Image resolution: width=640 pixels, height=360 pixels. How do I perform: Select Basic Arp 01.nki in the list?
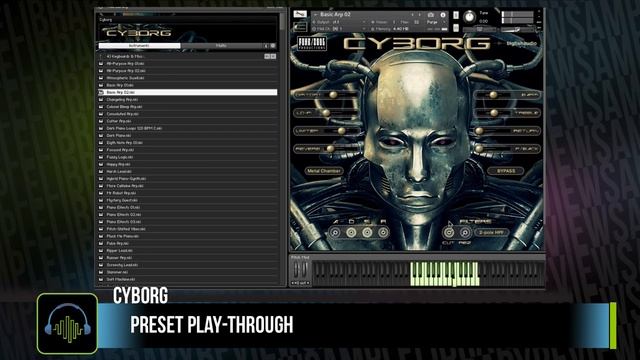(187, 85)
